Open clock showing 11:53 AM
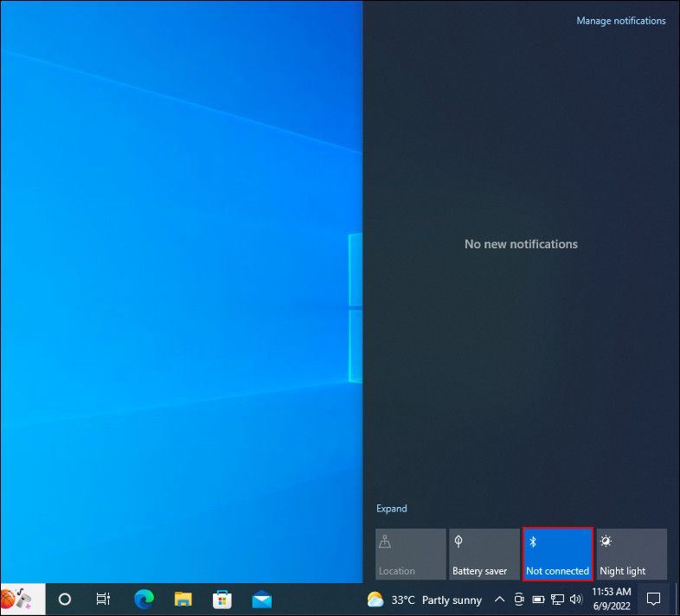This screenshot has width=680, height=616. pyautogui.click(x=612, y=599)
